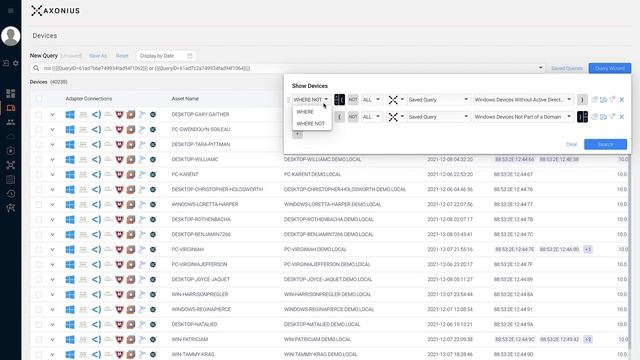Click blue folder icon on second expression row
This screenshot has height=360, width=640.
603,117
